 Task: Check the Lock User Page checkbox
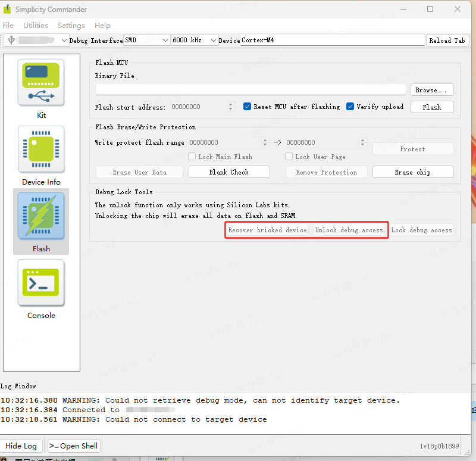(289, 157)
